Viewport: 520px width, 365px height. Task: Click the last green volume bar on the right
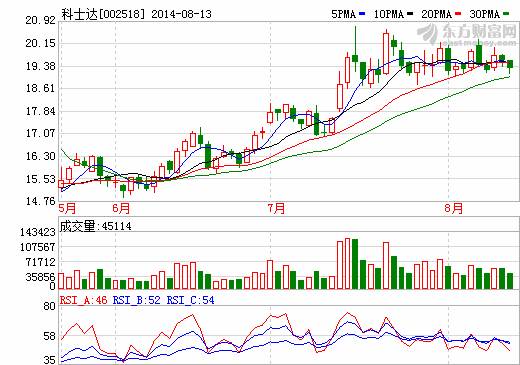tap(510, 281)
